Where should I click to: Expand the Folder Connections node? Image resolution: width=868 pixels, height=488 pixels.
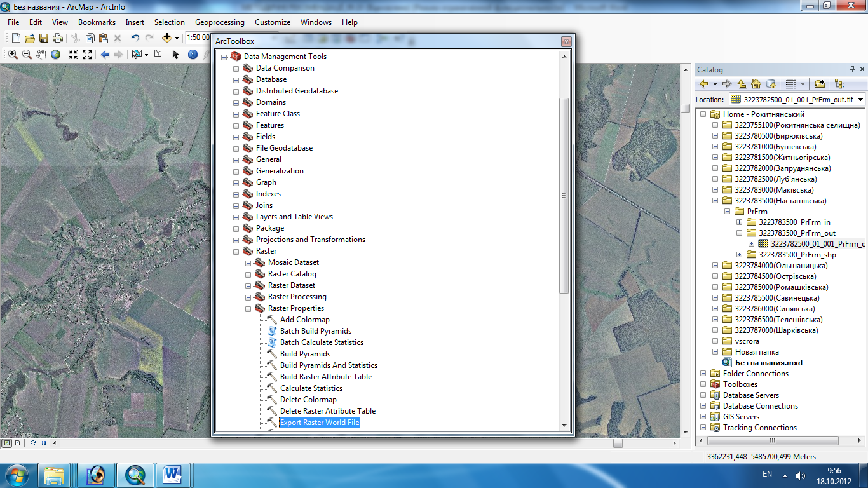coord(703,374)
